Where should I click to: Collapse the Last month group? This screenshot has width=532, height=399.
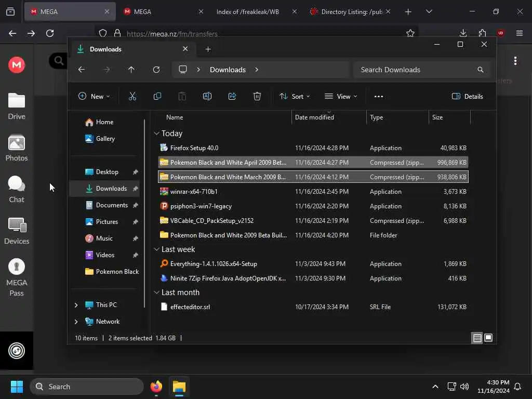click(156, 292)
